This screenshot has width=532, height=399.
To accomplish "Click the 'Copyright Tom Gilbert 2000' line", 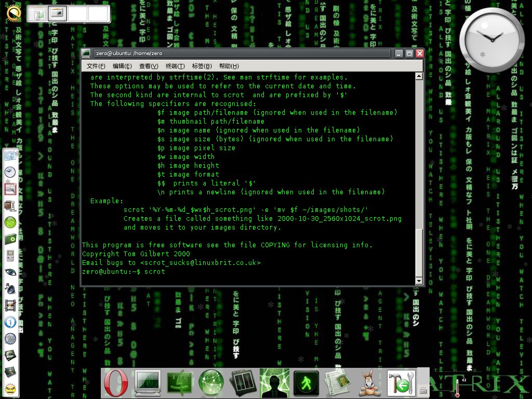I will [136, 254].
